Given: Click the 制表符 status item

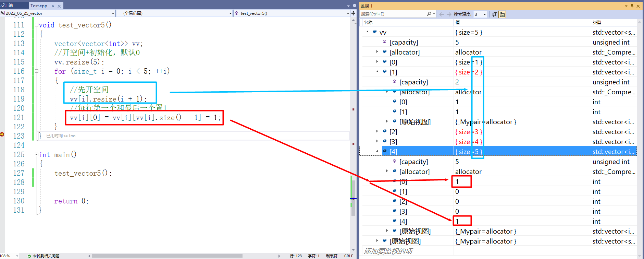Looking at the screenshot, I should pos(332,256).
